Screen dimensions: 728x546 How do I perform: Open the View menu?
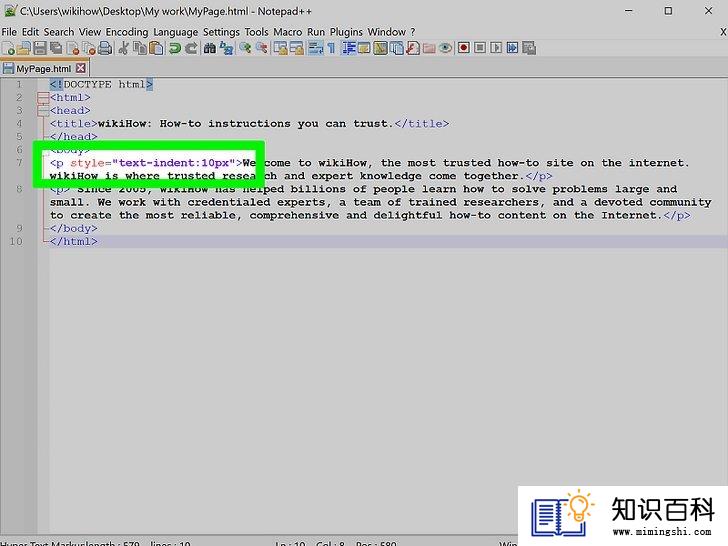[90, 32]
